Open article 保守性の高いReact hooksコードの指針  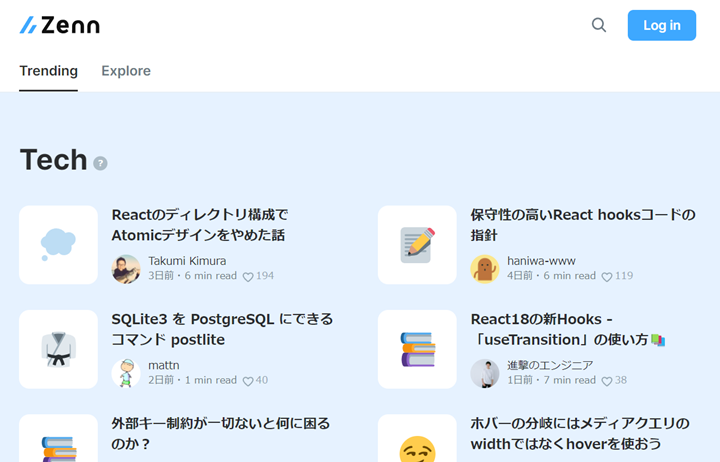click(x=583, y=225)
